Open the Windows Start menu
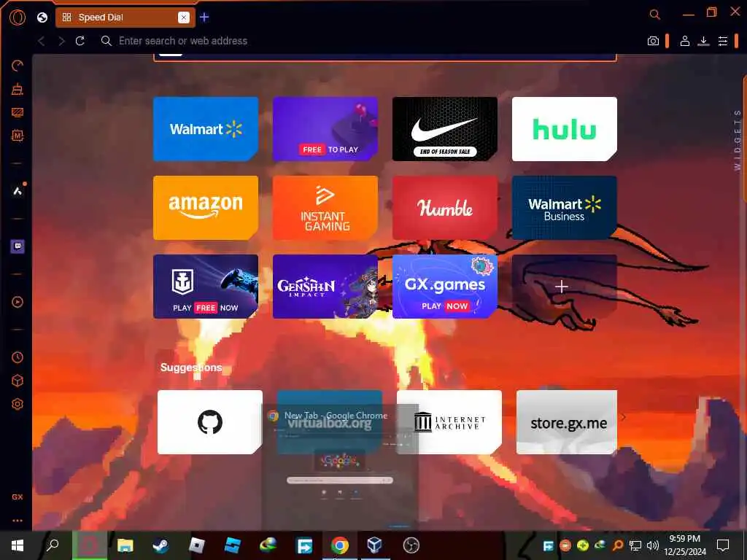 click(18, 545)
